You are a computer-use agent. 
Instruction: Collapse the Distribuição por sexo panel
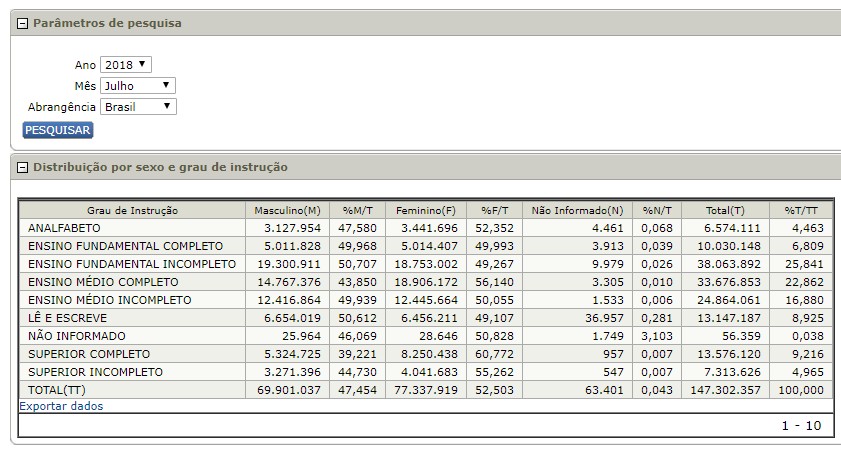pos(22,167)
